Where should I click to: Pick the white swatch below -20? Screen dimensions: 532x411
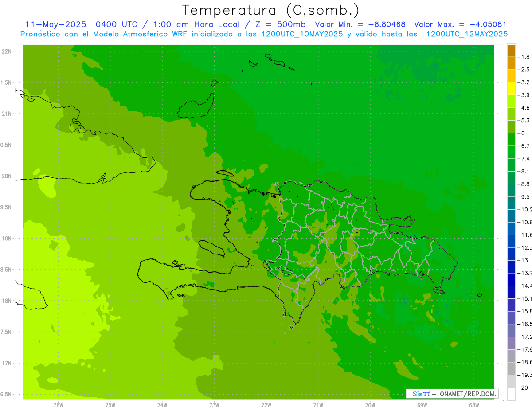click(511, 394)
